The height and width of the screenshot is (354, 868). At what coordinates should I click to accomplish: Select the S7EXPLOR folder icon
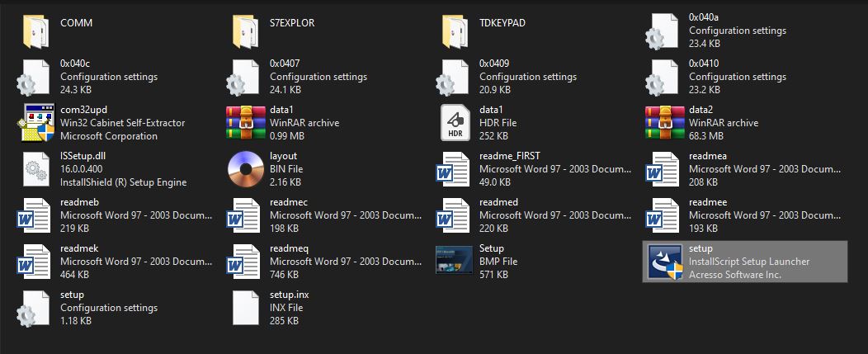tap(244, 31)
